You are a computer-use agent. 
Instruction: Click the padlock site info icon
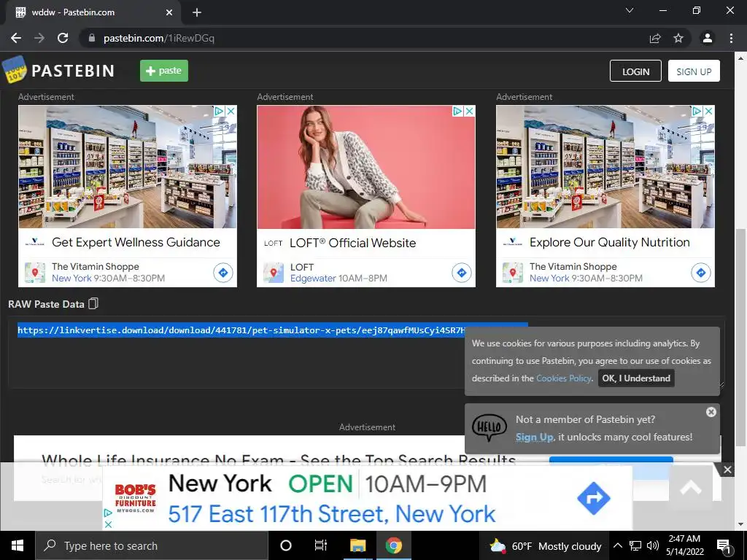click(92, 38)
